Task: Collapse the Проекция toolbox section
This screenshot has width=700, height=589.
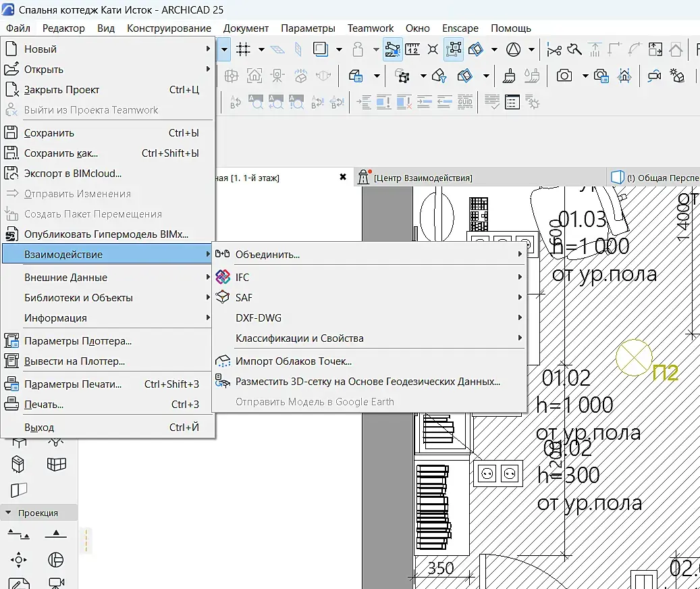Action: pos(8,513)
